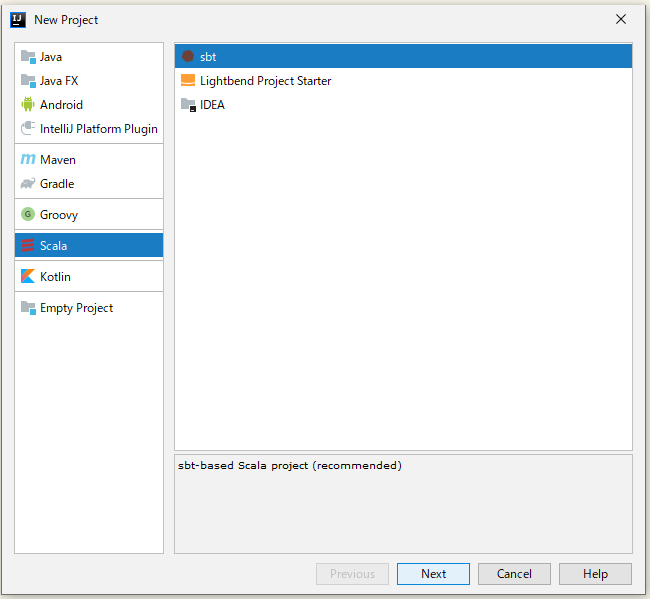Click the Cancel button
This screenshot has height=599, width=650.
pos(514,574)
